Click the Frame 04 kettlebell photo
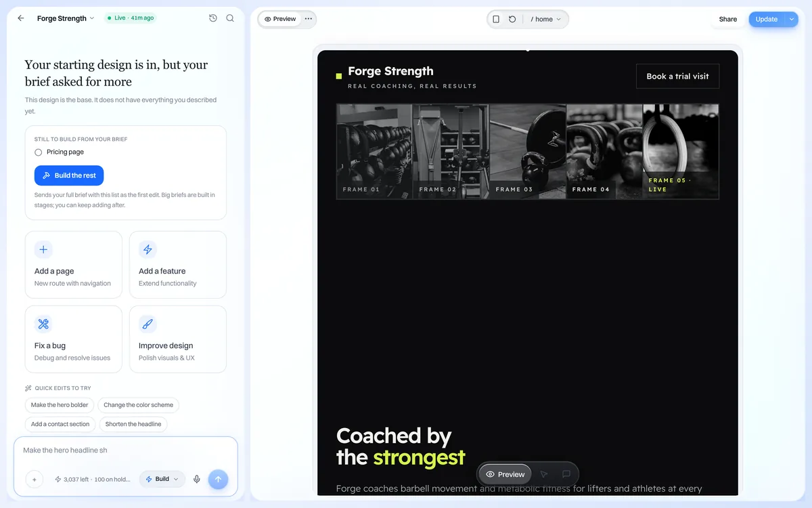 (604, 152)
